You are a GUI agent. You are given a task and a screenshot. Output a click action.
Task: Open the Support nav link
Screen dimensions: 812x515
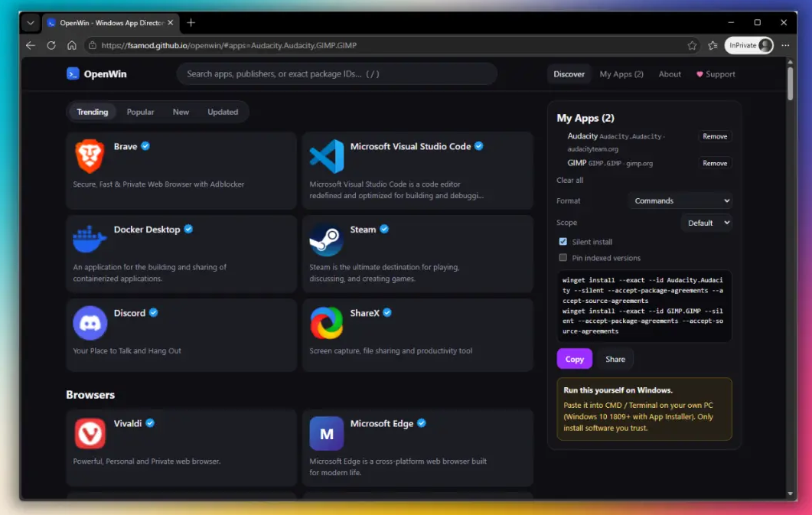click(716, 74)
